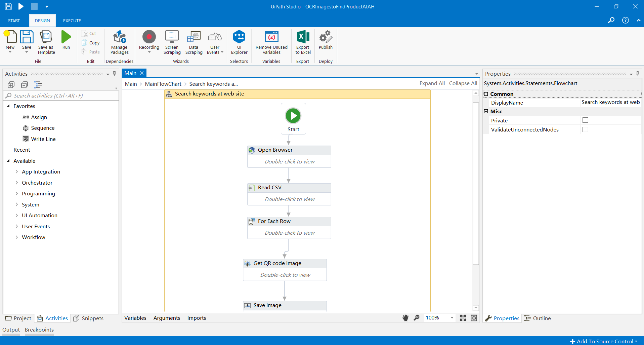The width and height of the screenshot is (644, 345).
Task: Click the stop square icon in title bar
Action: [x=34, y=6]
